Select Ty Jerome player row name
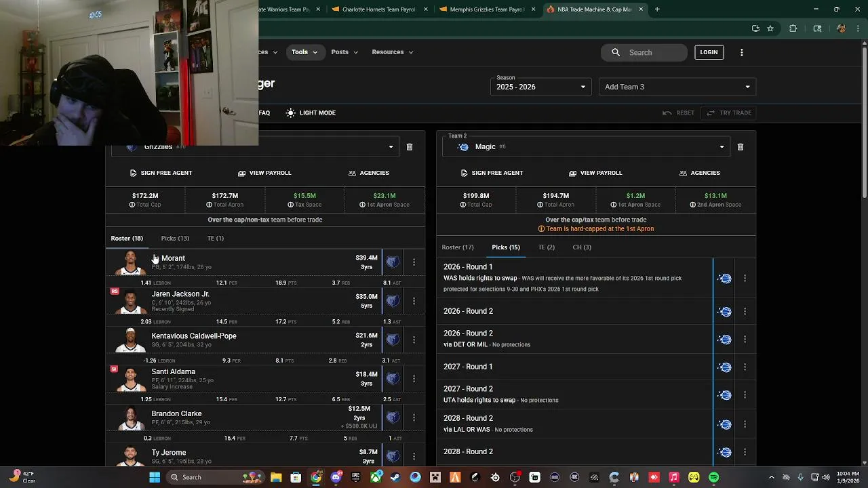Screen dimensions: 868x488 169,453
